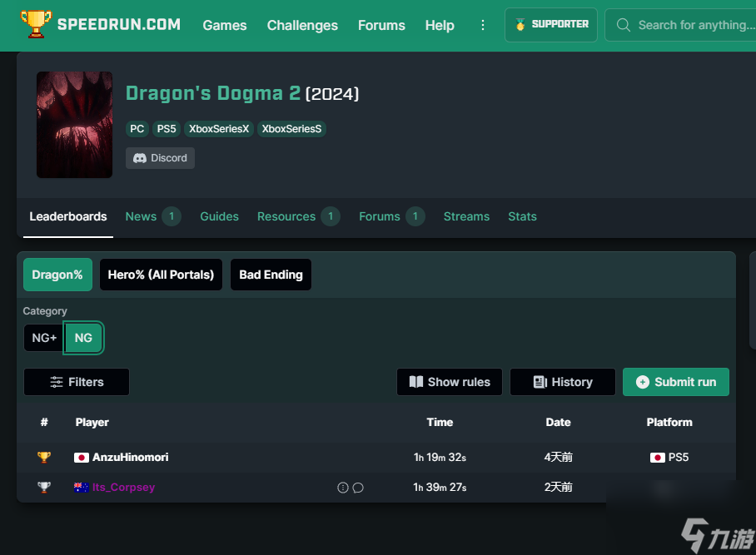Viewport: 756px width, 555px height.
Task: Click the Time column header
Action: point(440,423)
